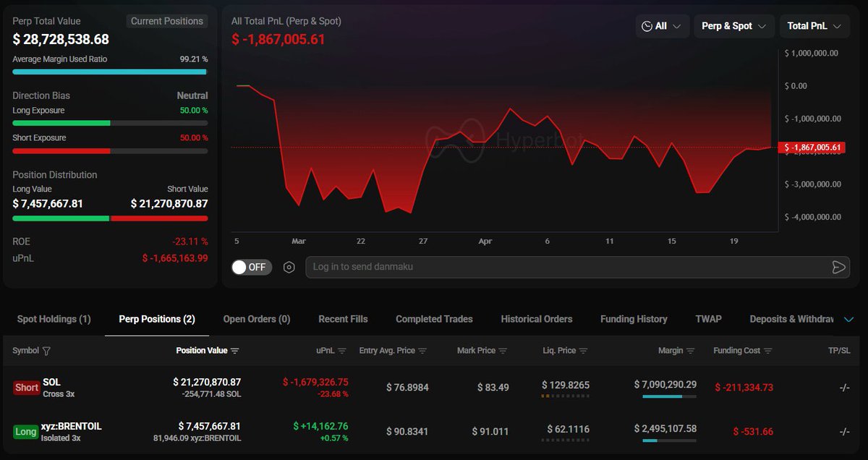The width and height of the screenshot is (868, 460).
Task: Click the send danmaku arrow icon
Action: click(838, 268)
